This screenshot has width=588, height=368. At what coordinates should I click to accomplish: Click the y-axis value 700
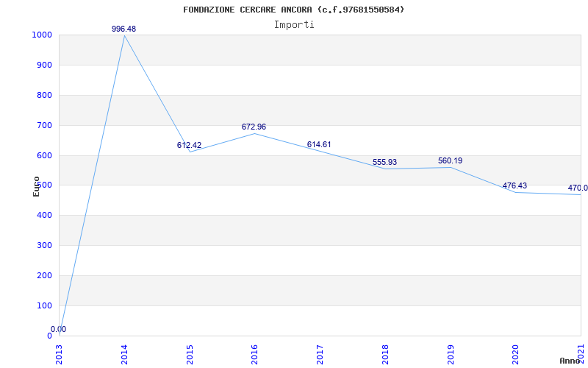(x=44, y=125)
